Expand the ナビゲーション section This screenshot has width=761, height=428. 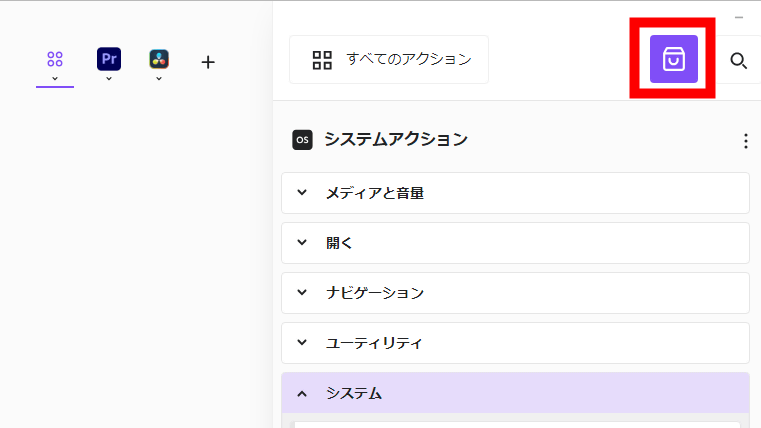pos(515,293)
